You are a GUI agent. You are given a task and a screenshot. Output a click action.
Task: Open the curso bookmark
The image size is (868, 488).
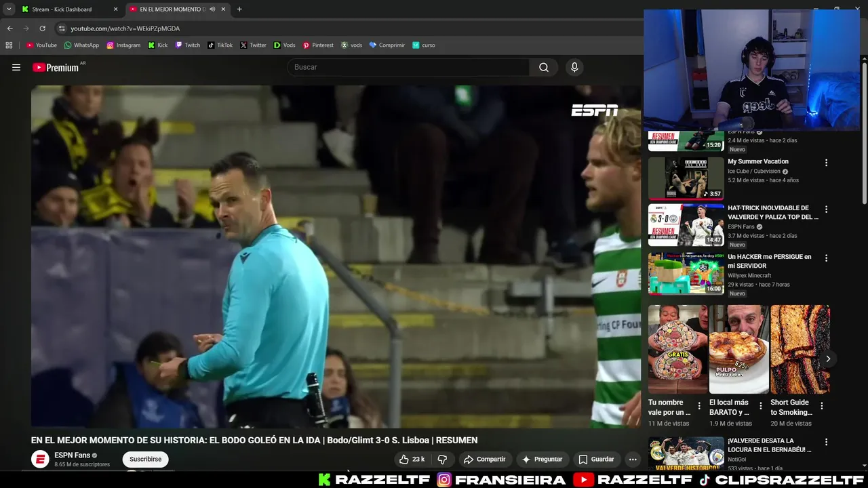point(424,45)
